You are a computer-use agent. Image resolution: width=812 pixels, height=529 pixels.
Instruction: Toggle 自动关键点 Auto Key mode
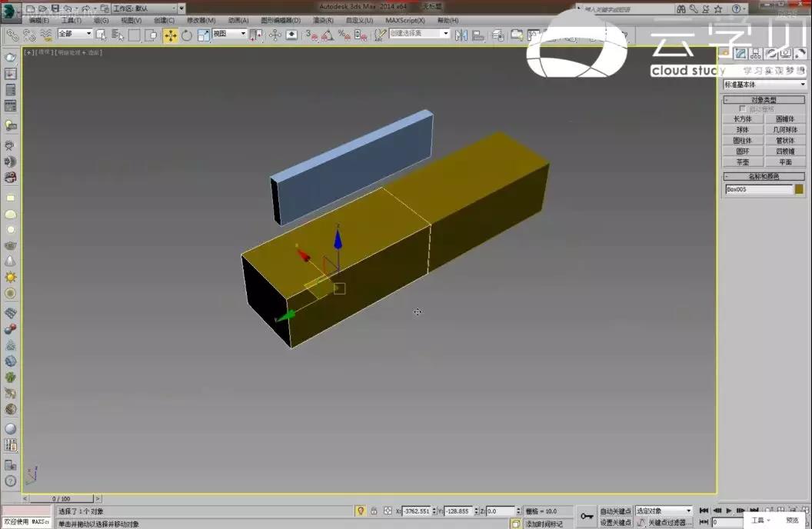pos(615,511)
